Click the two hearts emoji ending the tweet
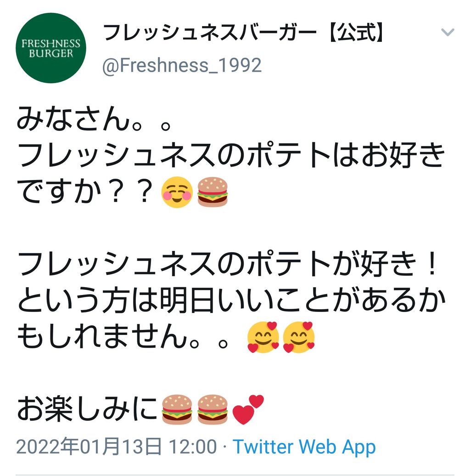Image resolution: width=470 pixels, height=476 pixels. click(x=248, y=409)
